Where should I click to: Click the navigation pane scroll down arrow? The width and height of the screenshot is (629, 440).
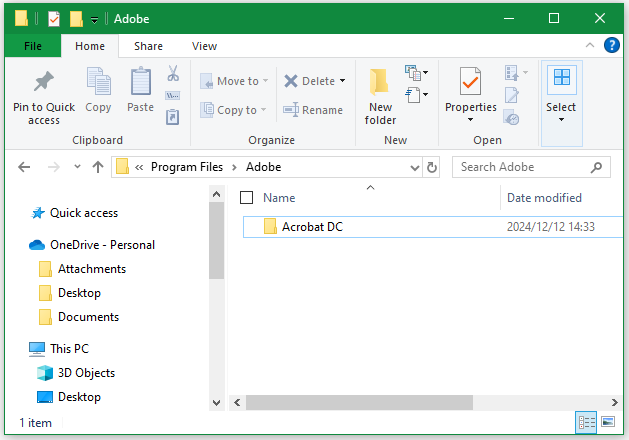(x=217, y=402)
